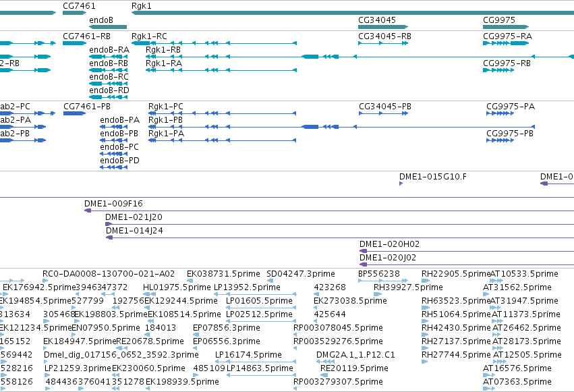Viewport: 574px width, 392px height.
Task: Click the Rgk1 gene label
Action: coord(141,6)
